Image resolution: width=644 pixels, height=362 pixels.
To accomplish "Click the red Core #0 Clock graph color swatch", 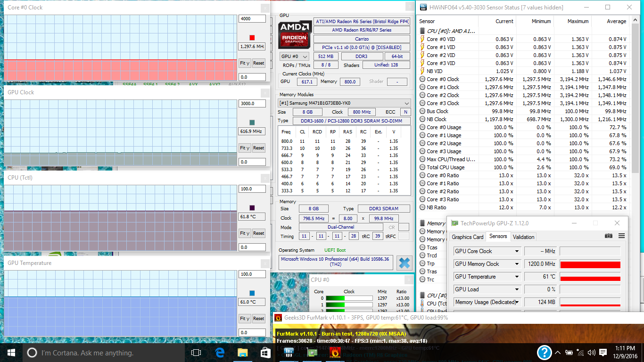I will pyautogui.click(x=252, y=38).
